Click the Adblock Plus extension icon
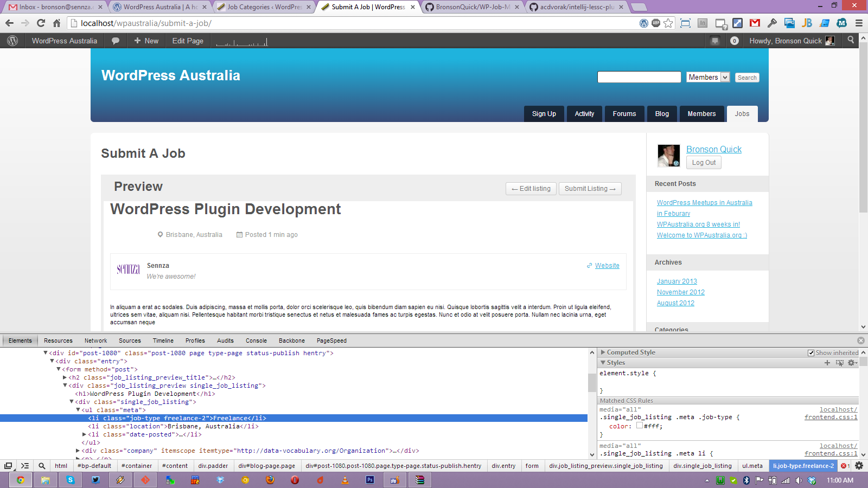This screenshot has width=868, height=488. (x=656, y=23)
